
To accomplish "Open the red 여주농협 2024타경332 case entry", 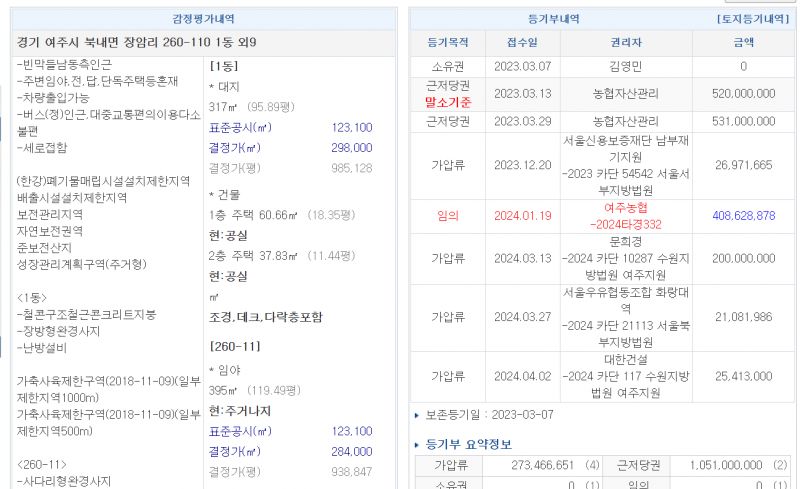I will click(x=625, y=215).
